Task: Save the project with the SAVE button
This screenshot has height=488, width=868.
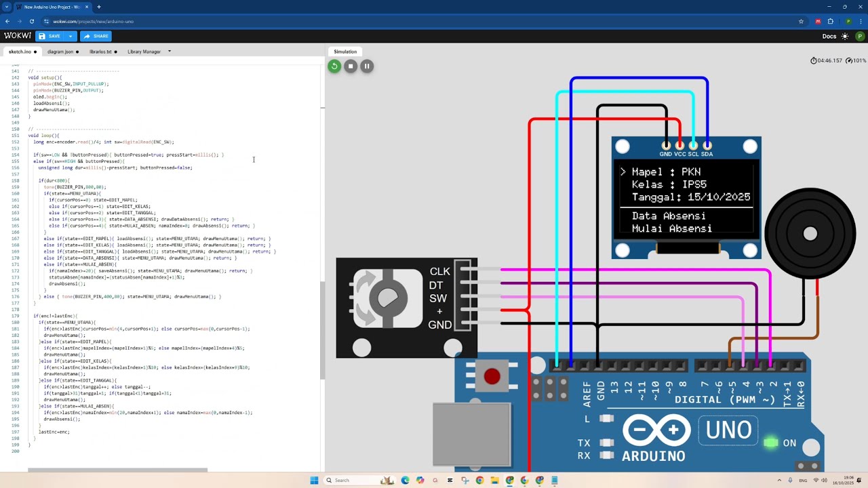Action: click(x=50, y=36)
